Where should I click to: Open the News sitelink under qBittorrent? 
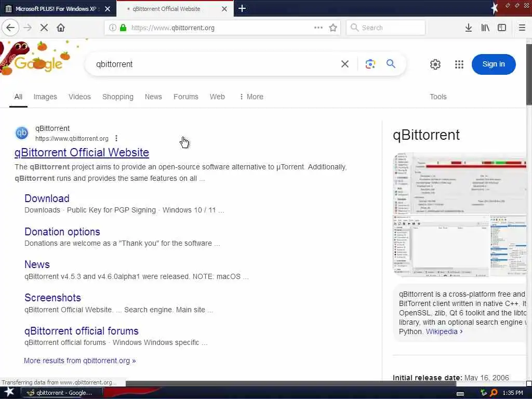[37, 264]
